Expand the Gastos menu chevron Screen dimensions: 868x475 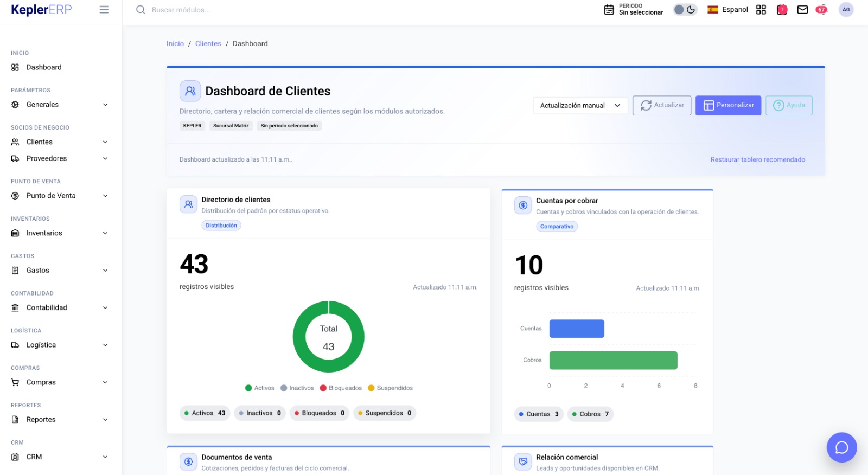pos(105,271)
